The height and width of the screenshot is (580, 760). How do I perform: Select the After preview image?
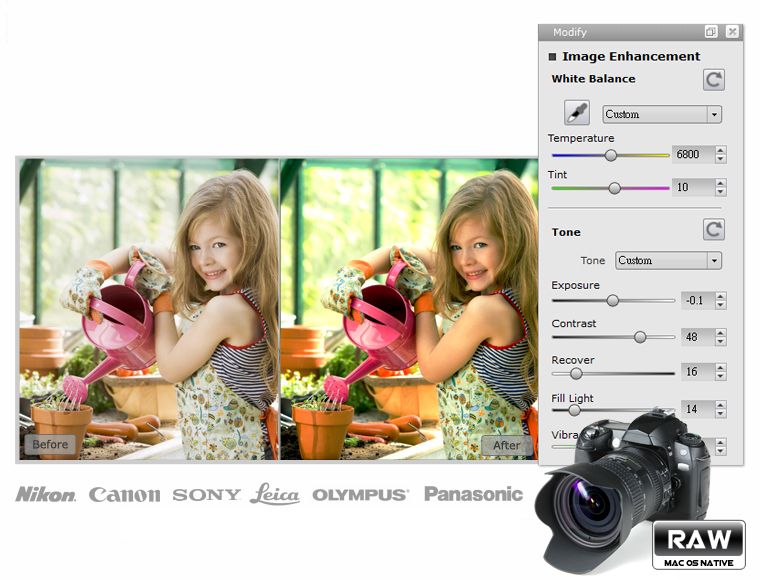click(409, 309)
